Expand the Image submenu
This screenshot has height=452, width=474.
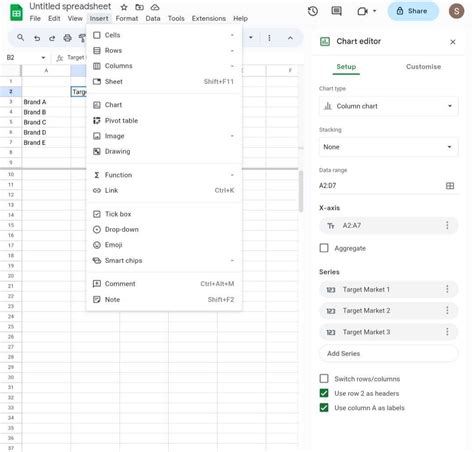click(164, 136)
